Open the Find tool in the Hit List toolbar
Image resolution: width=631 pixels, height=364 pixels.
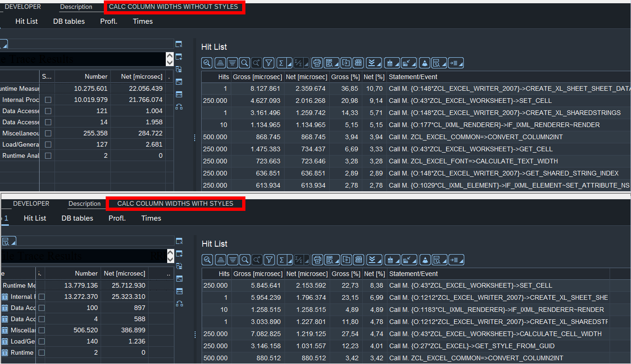(244, 62)
